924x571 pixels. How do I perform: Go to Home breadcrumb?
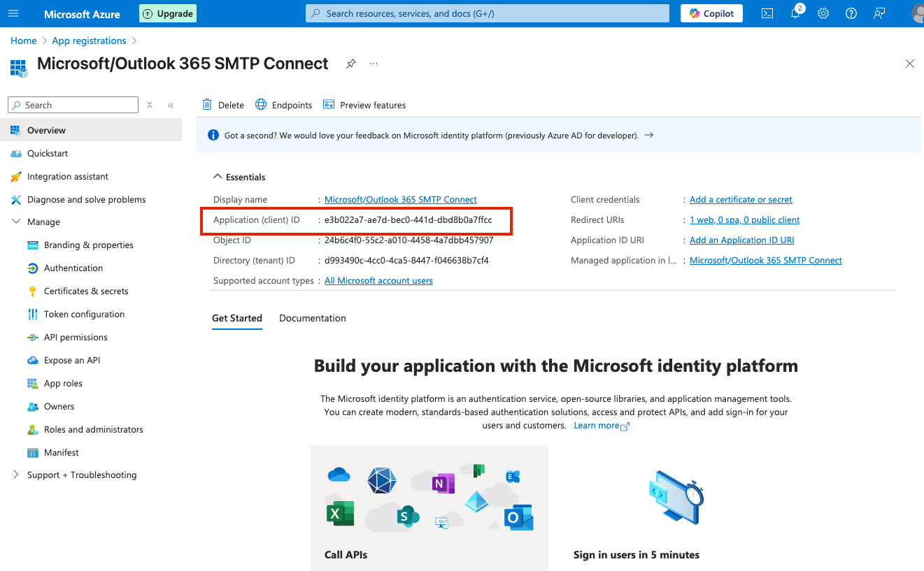click(23, 41)
